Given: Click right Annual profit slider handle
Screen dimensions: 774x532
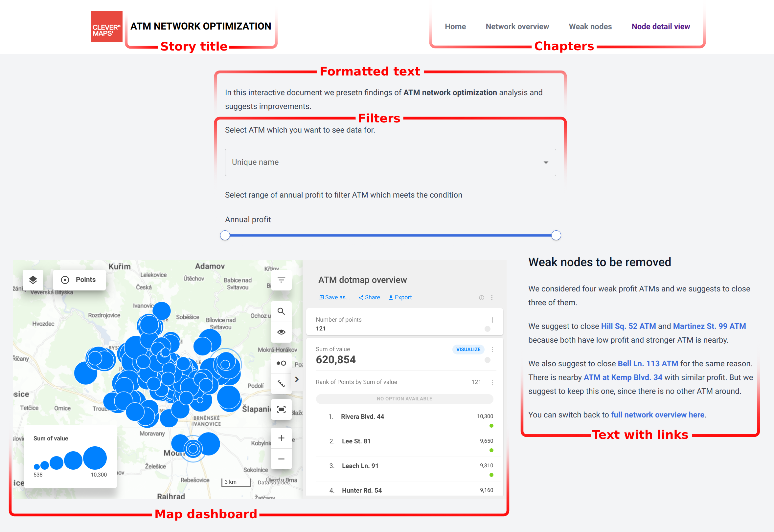Looking at the screenshot, I should coord(556,235).
